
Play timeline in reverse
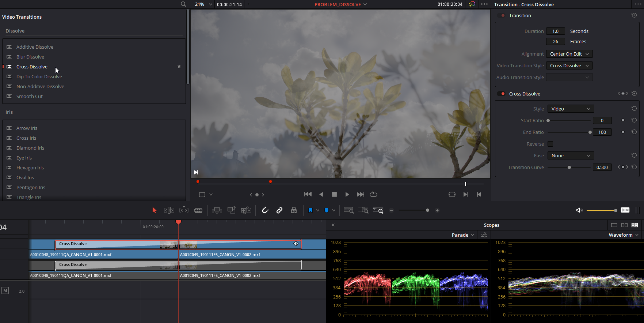[321, 194]
